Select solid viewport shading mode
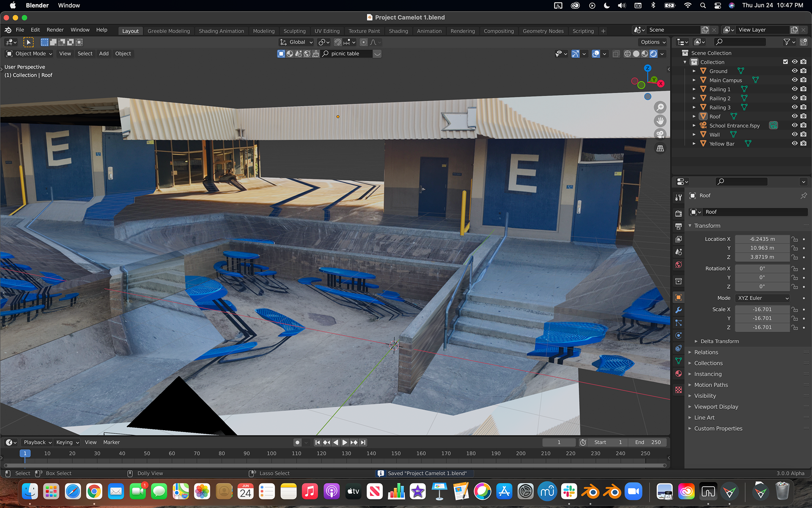 [636, 54]
